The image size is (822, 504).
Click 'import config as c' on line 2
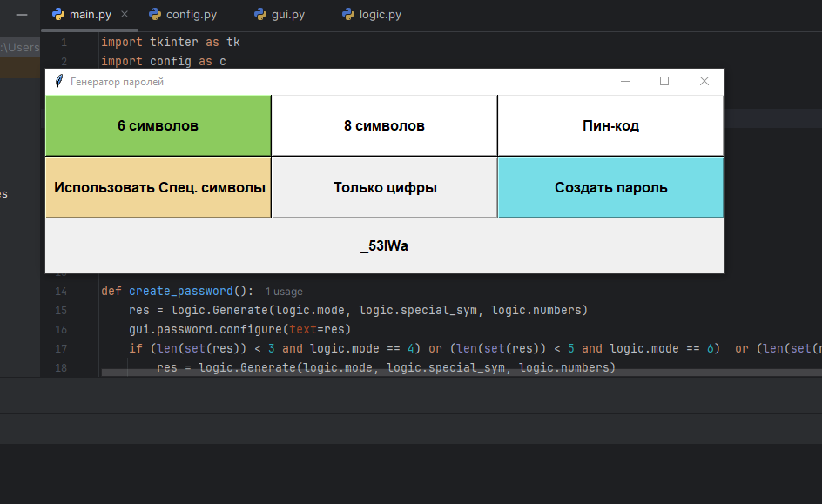click(164, 61)
